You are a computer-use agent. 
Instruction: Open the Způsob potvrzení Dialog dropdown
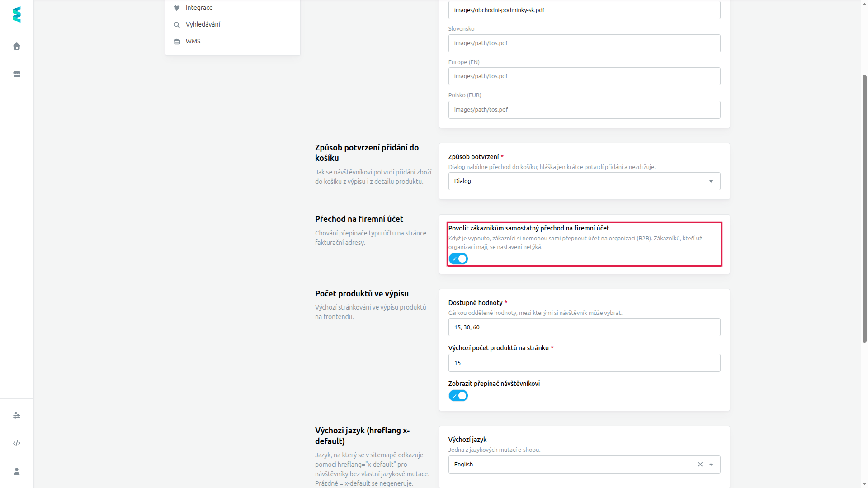pyautogui.click(x=584, y=181)
